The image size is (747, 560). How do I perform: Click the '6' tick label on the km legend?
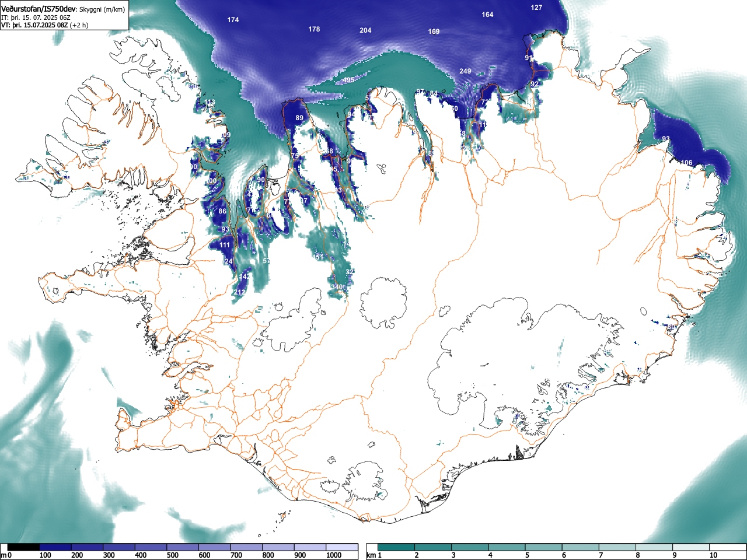click(564, 555)
